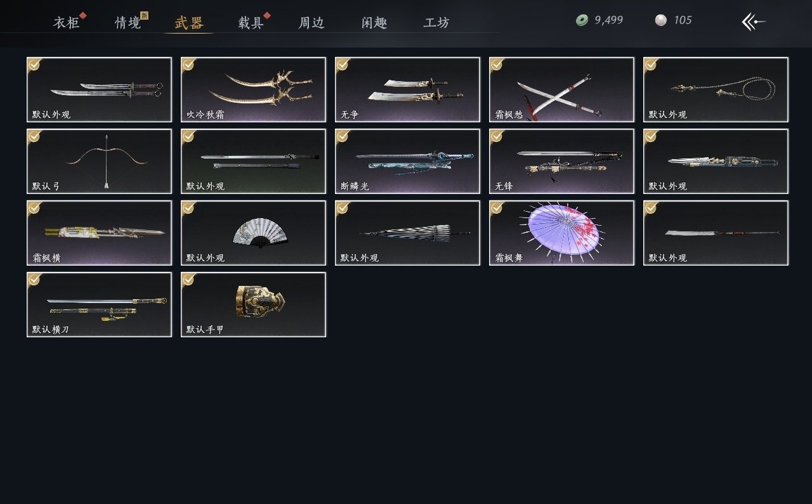Choose the 默认弓 bow appearance
The height and width of the screenshot is (504, 812).
coord(99,161)
